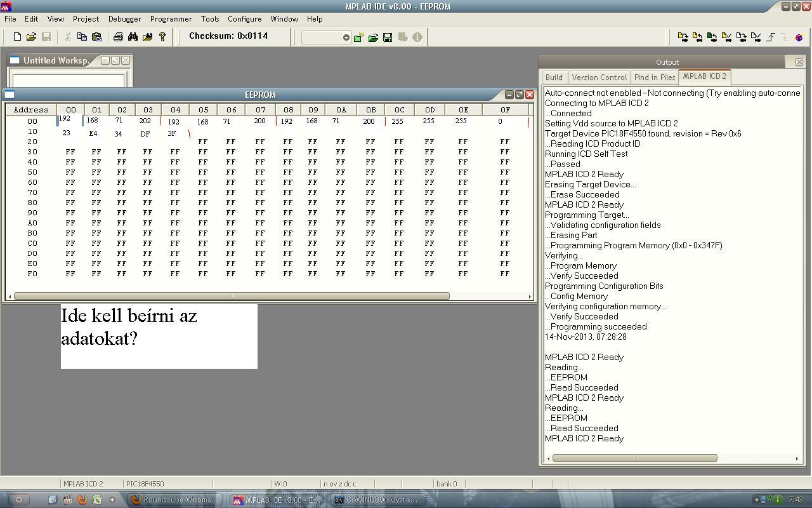Click the PIC18F4550 status bar entry
This screenshot has height=508, width=812.
pos(145,484)
